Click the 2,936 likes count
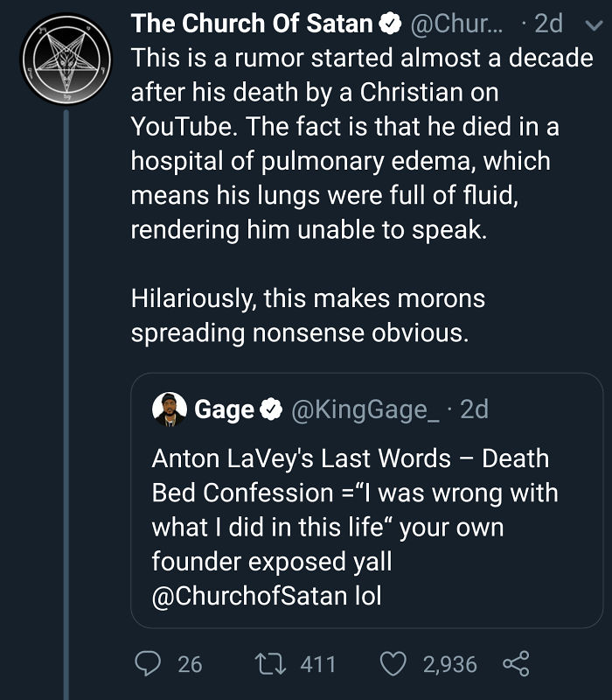612x700 pixels. pyautogui.click(x=450, y=664)
